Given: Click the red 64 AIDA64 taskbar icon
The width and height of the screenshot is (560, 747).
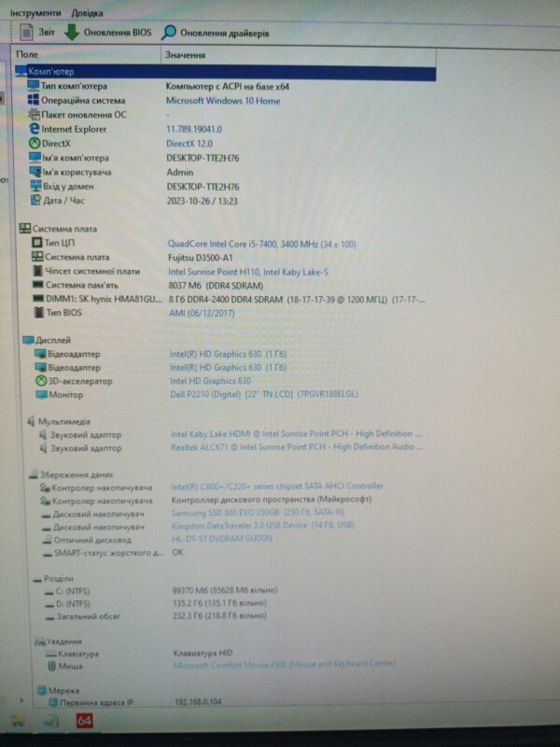Looking at the screenshot, I should (84, 721).
